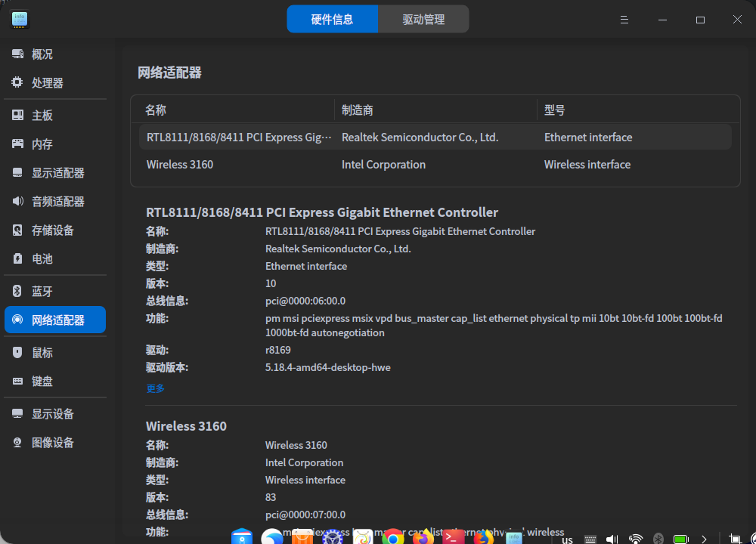Click the RTL8111 Gigabit Ethernet Controller heading
756x544 pixels.
tap(322, 212)
